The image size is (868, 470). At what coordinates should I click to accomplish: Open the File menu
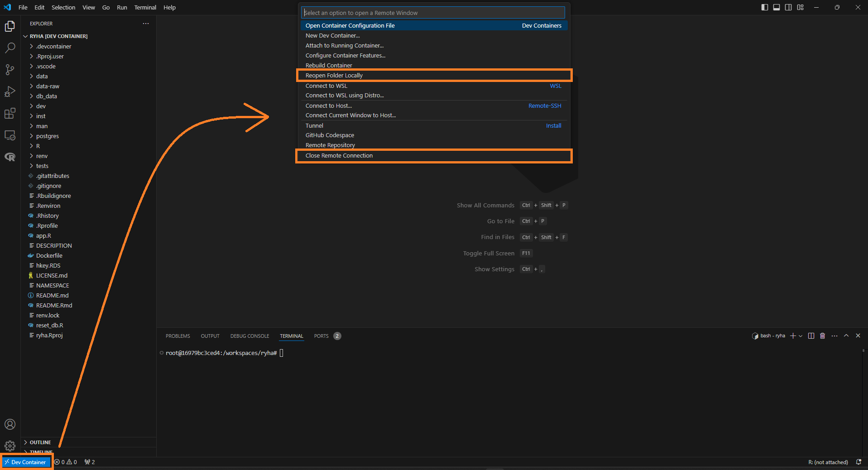point(23,7)
